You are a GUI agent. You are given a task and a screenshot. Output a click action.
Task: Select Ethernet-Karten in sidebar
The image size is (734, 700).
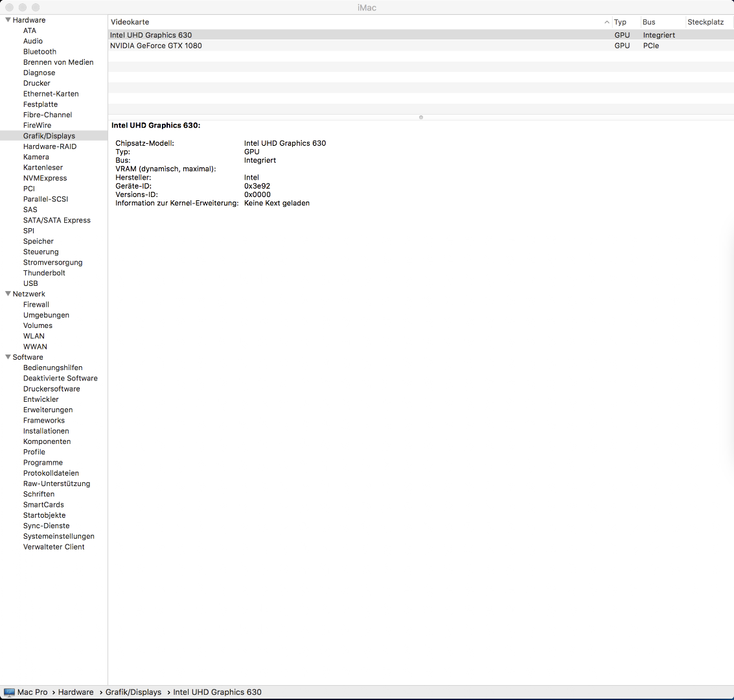click(x=51, y=93)
